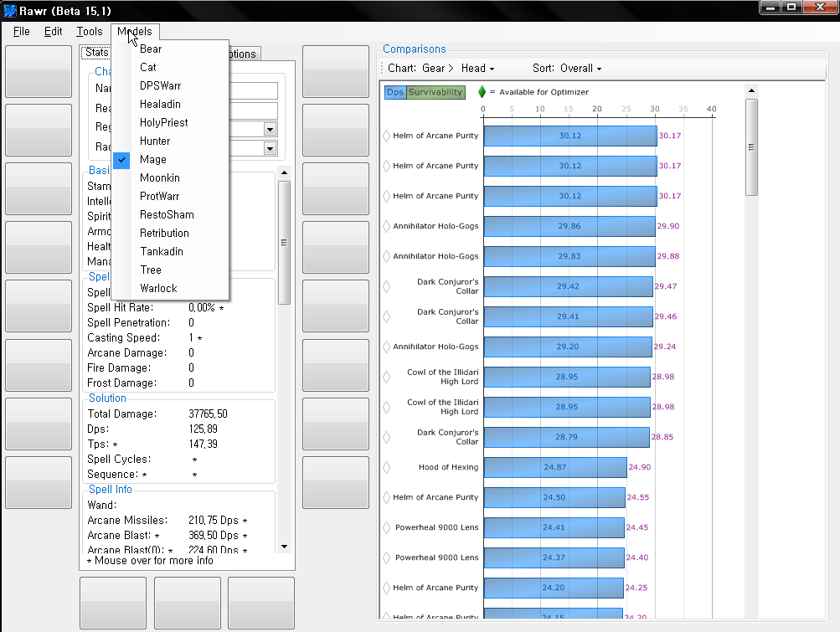840x632 pixels.
Task: Toggle optimizer diamond for Powerheal 9000 Lens 24.41
Action: [x=386, y=527]
